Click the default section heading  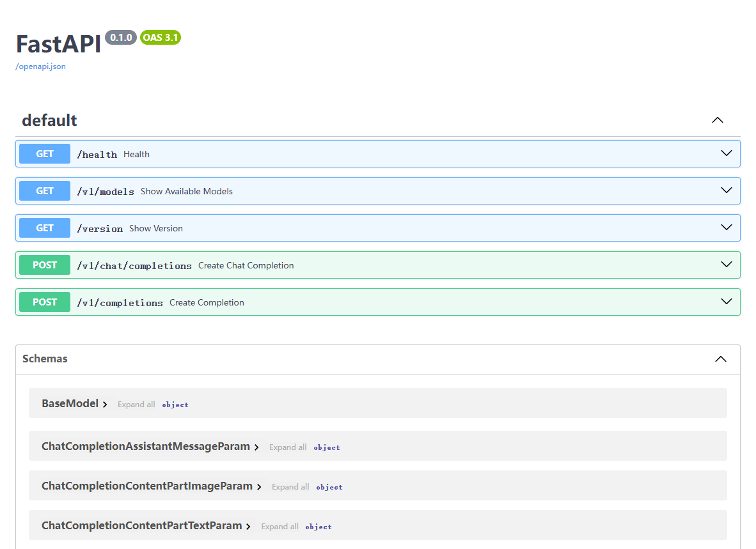tap(49, 120)
